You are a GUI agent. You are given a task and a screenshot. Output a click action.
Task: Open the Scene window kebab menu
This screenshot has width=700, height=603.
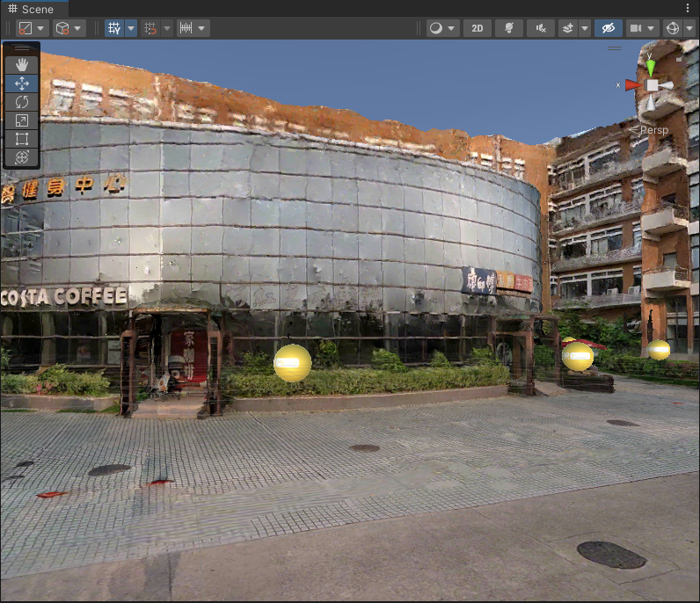point(687,8)
